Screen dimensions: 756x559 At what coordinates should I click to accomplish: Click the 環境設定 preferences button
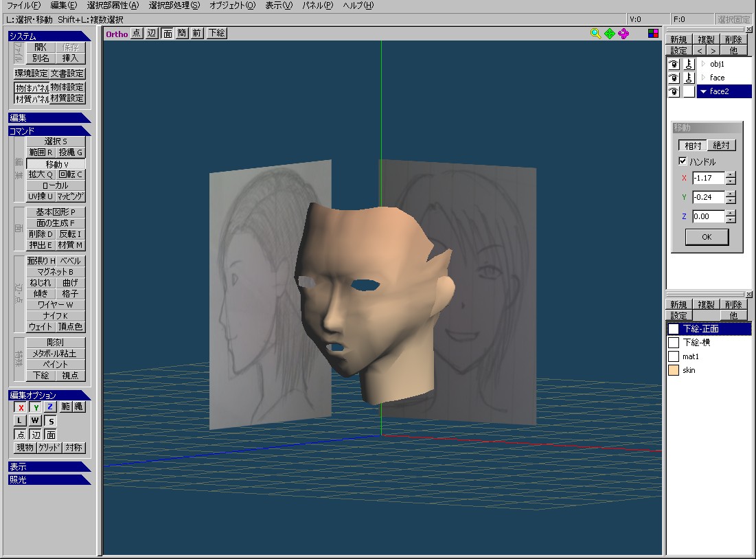32,73
